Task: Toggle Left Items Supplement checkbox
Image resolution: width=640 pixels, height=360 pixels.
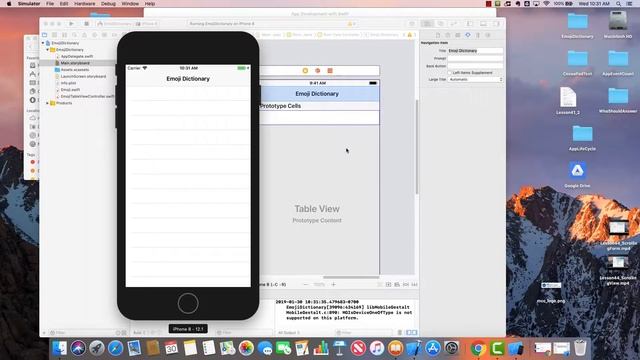Action: pos(450,73)
